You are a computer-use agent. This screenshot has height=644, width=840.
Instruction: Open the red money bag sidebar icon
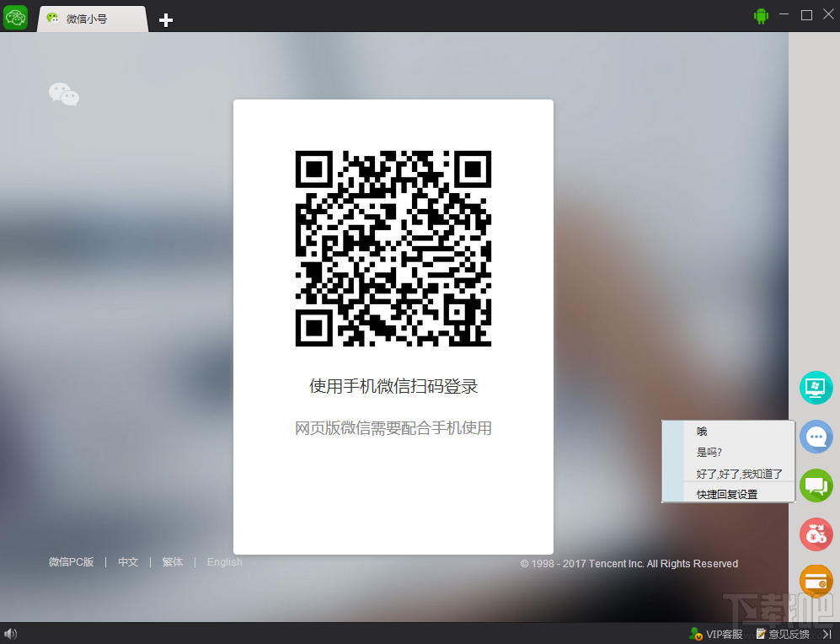(816, 534)
